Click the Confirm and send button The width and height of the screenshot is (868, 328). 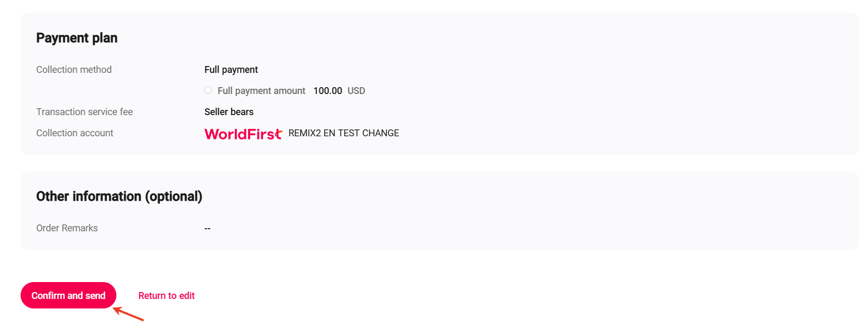tap(68, 295)
